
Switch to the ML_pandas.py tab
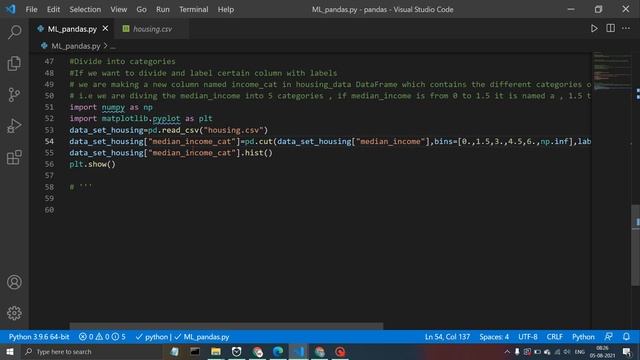pyautogui.click(x=72, y=29)
